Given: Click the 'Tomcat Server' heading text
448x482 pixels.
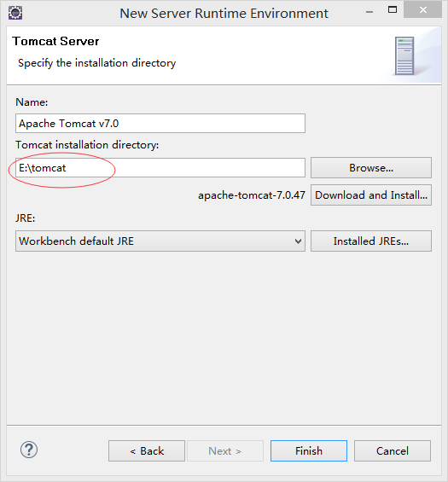Looking at the screenshot, I should pos(55,41).
